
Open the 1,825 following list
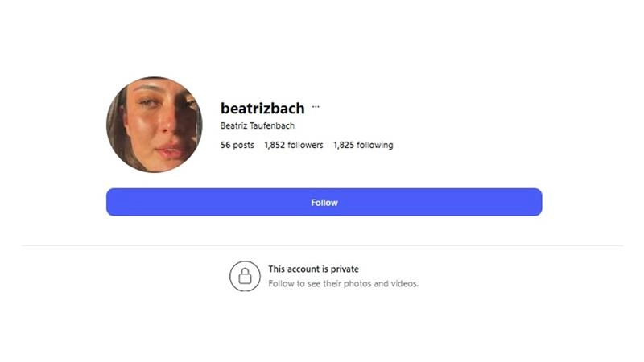coord(363,145)
